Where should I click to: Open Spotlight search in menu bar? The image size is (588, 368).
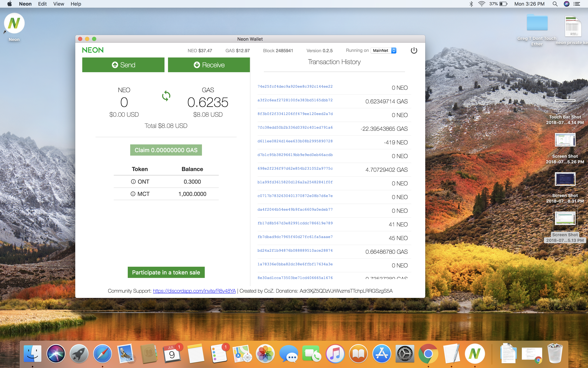coord(555,4)
